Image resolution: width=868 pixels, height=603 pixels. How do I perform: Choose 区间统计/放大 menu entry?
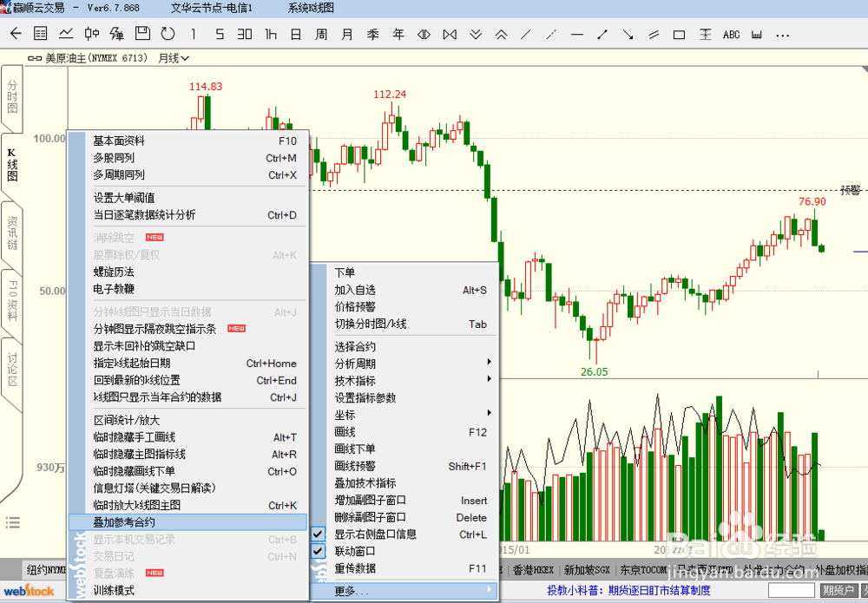click(187, 421)
